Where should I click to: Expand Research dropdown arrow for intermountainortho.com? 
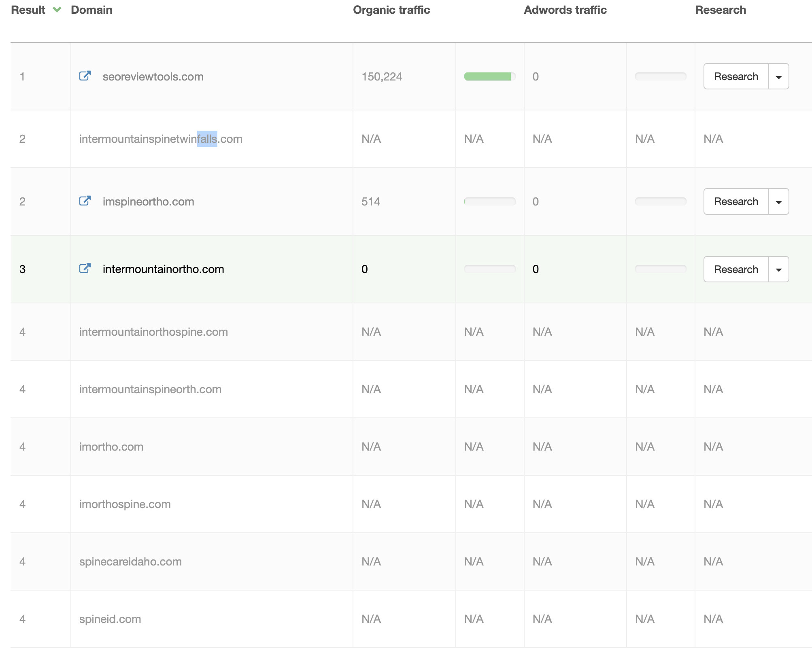point(778,270)
